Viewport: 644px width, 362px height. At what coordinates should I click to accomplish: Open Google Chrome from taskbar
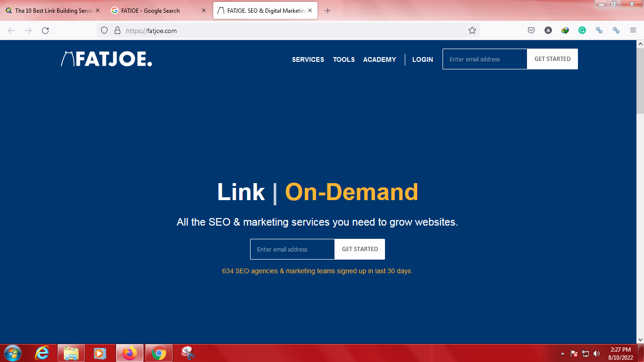click(x=159, y=353)
